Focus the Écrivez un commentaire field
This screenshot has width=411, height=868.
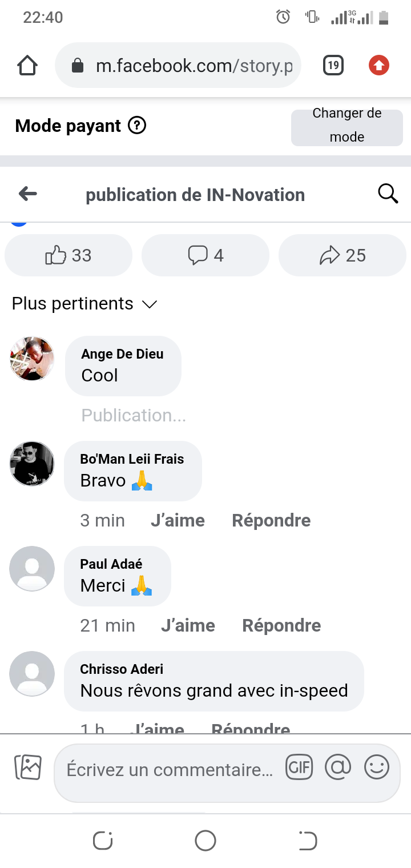170,770
